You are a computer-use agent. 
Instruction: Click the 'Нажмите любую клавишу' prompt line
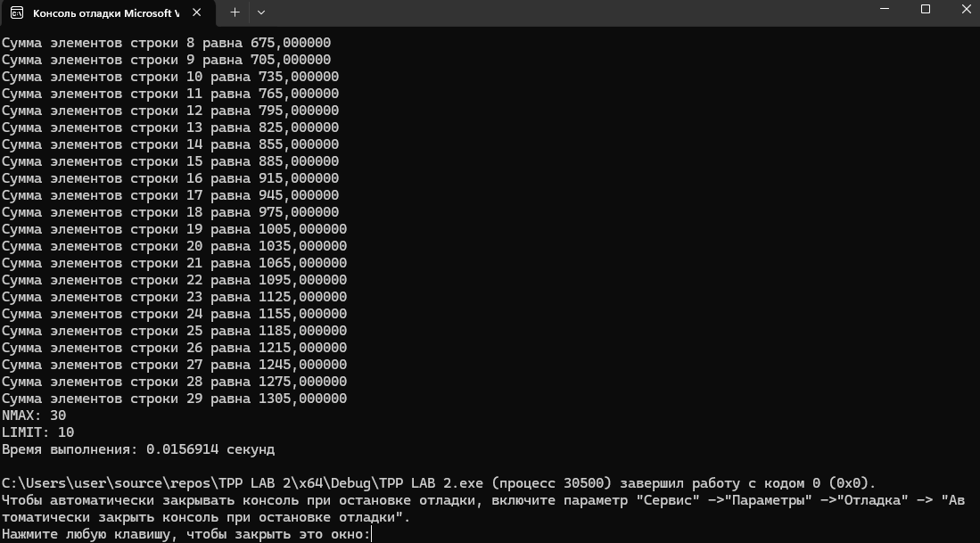[186, 534]
